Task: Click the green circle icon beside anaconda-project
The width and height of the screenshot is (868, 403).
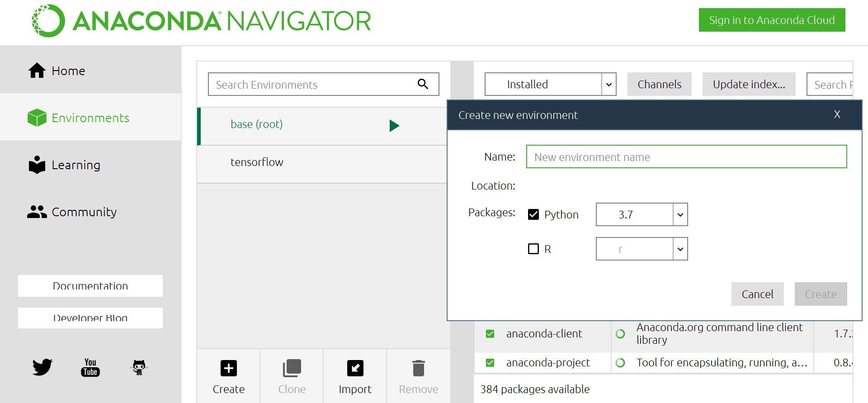Action: 620,363
